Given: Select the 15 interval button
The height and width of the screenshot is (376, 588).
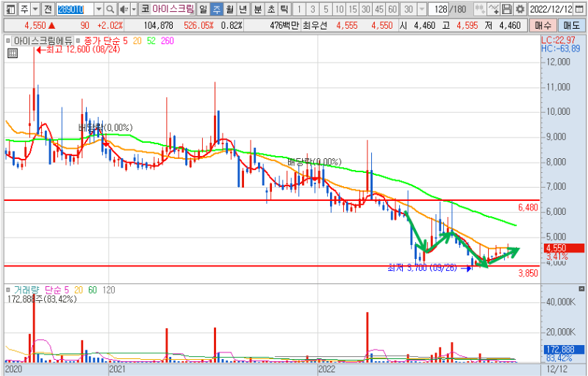Looking at the screenshot, I should coord(353,9).
